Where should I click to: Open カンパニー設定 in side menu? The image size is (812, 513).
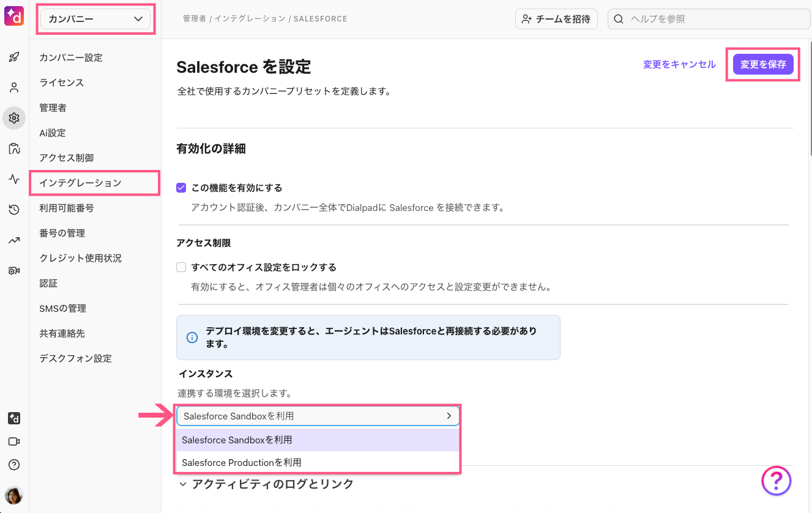pyautogui.click(x=71, y=57)
